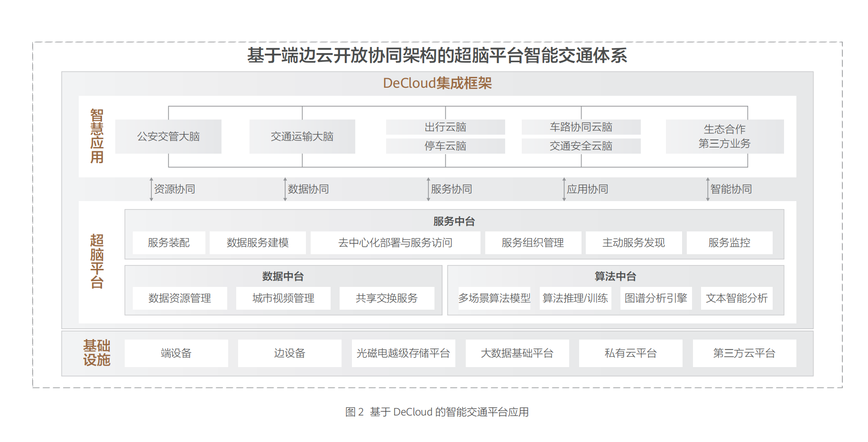Toggle the 智能协同 connection arrow
The image size is (868, 442).
click(731, 189)
